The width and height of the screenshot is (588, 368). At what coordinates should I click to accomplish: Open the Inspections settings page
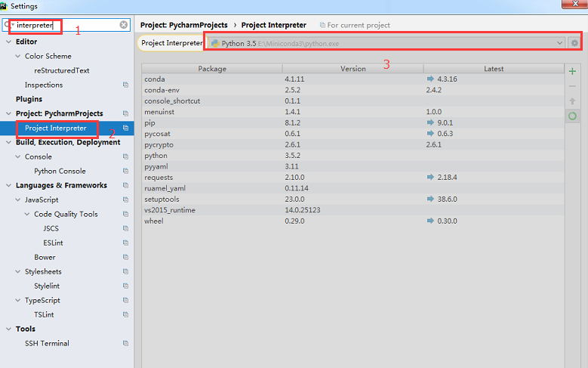click(x=44, y=85)
